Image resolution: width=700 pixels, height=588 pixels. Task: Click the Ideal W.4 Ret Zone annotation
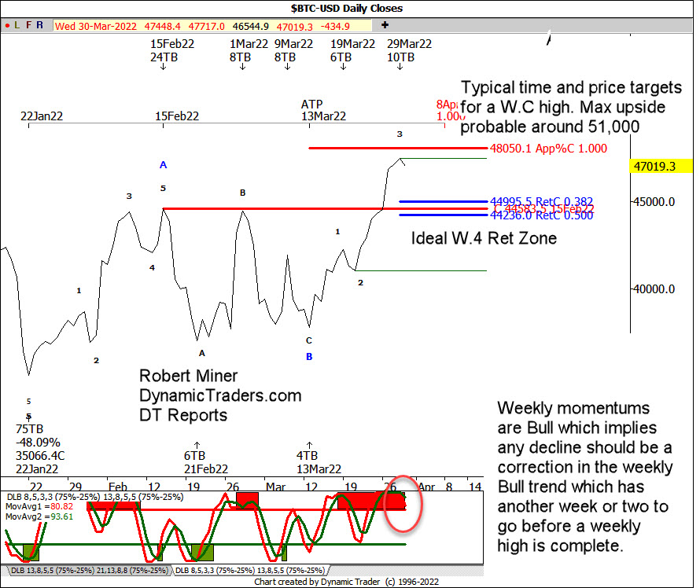(x=484, y=238)
